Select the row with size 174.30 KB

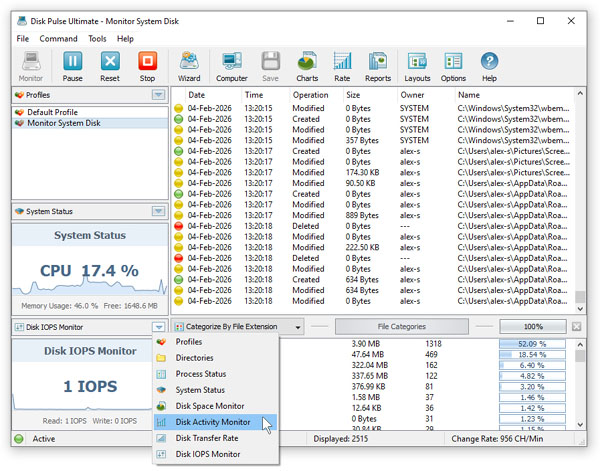[372, 173]
